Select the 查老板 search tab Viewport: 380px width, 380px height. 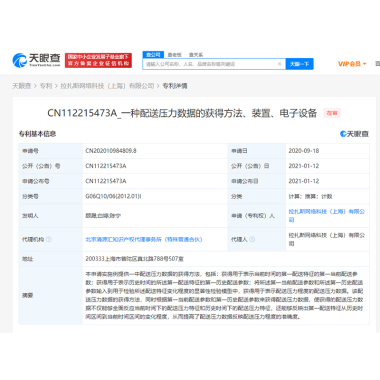175,55
